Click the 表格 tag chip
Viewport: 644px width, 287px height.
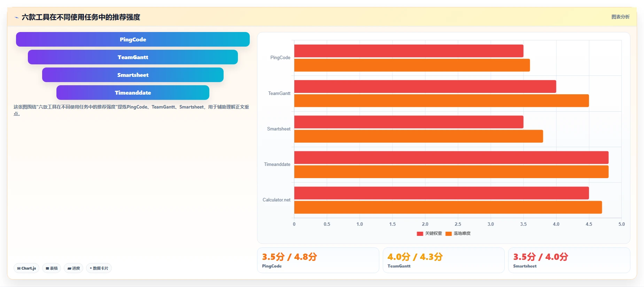pyautogui.click(x=52, y=268)
